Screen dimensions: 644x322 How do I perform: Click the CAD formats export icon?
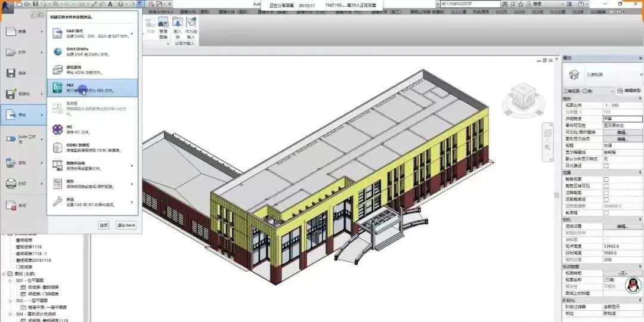[58, 33]
